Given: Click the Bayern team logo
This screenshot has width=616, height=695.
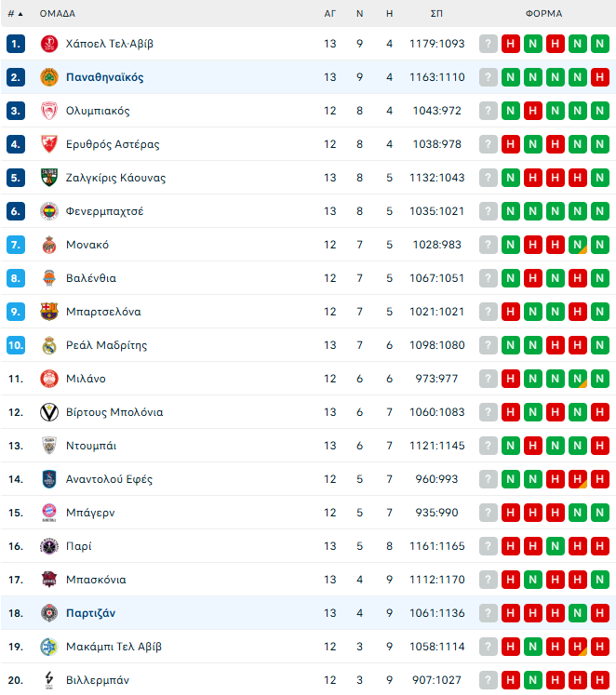Looking at the screenshot, I should click(x=48, y=513).
